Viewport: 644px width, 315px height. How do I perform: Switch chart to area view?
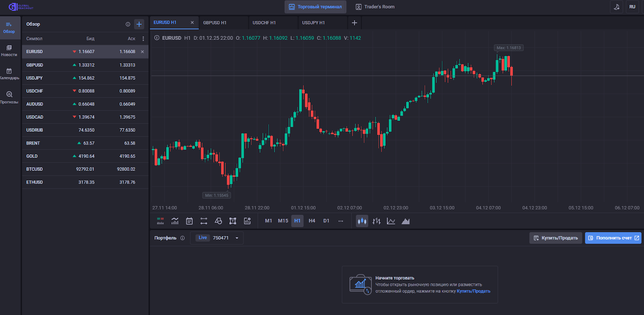[x=405, y=221]
